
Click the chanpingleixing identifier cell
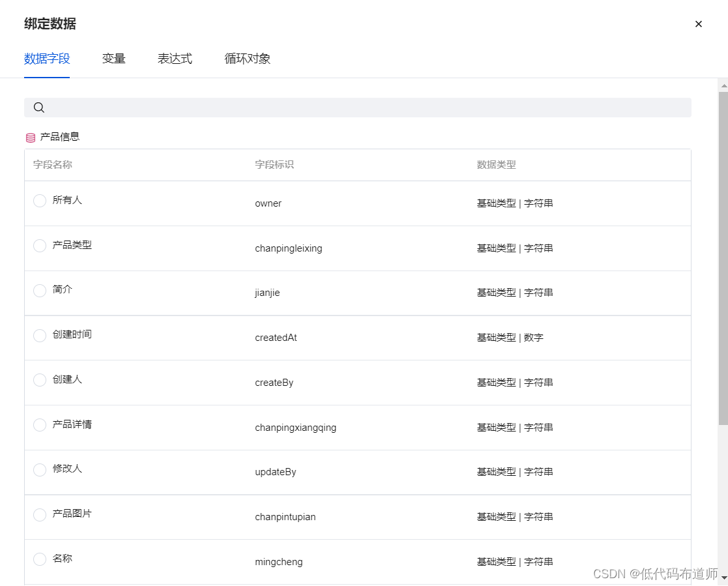tap(288, 248)
